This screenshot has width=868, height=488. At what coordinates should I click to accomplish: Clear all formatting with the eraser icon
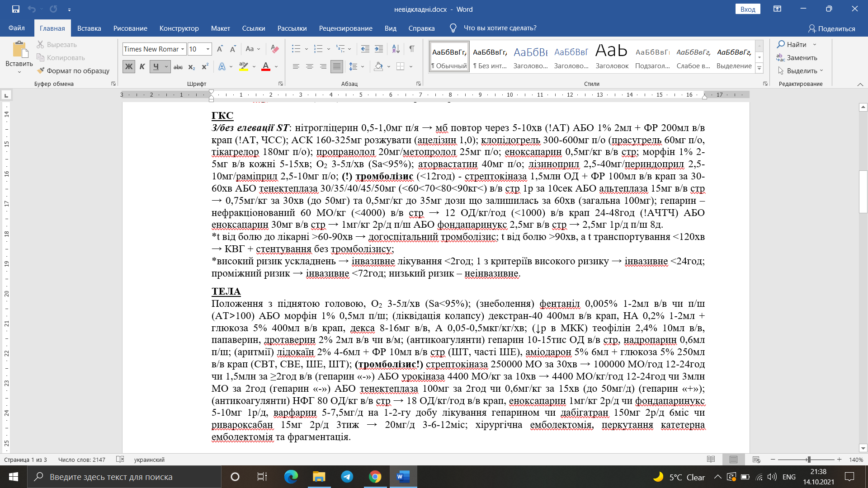pyautogui.click(x=274, y=49)
